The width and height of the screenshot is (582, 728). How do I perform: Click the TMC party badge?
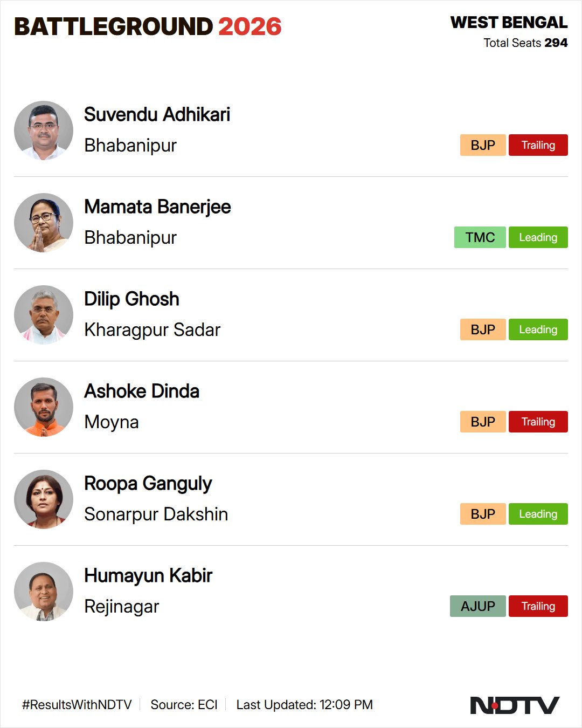pos(480,237)
